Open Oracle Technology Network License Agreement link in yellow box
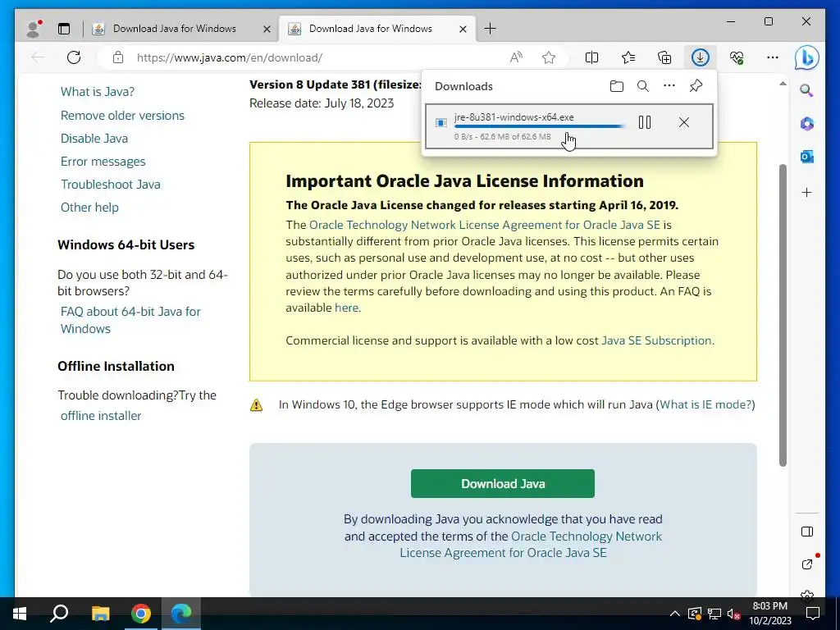Screen dimensions: 840x630 point(484,225)
